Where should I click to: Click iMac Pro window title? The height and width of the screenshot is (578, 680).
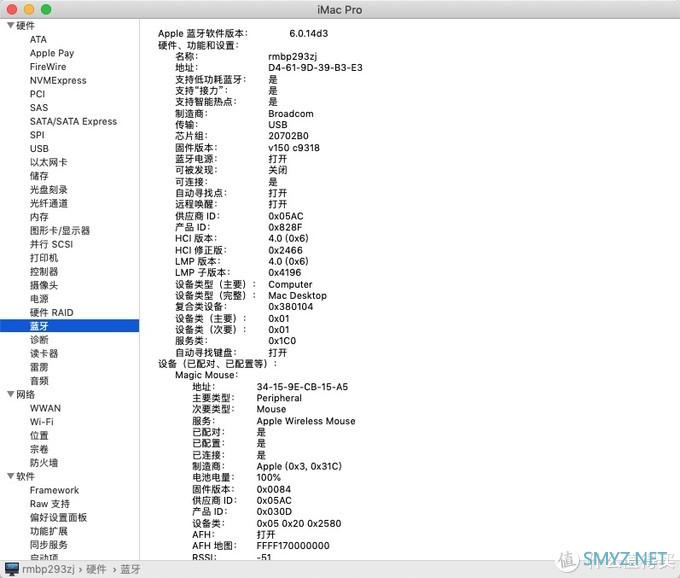coord(340,10)
